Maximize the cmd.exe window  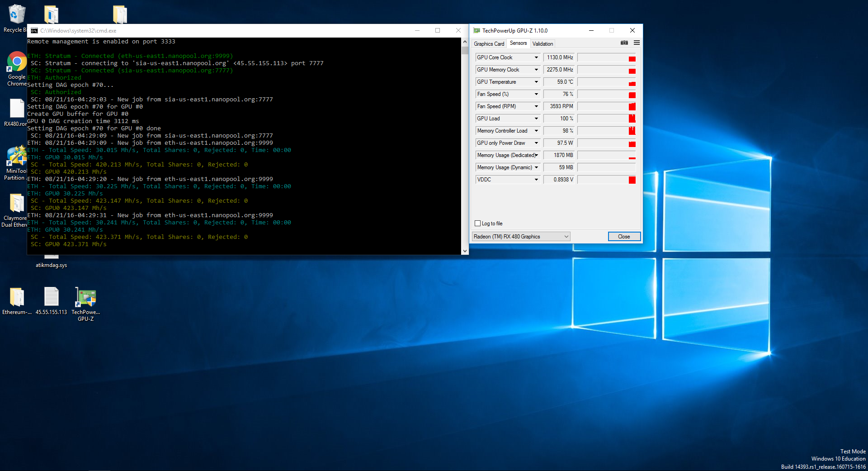click(x=438, y=31)
